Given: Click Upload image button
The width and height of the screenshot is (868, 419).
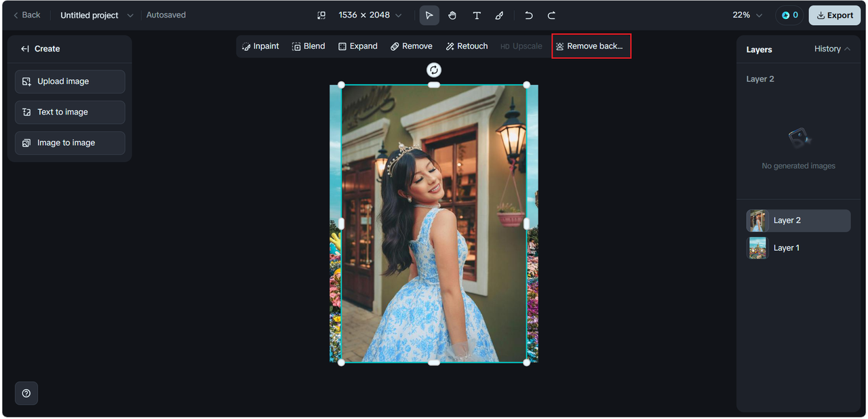Looking at the screenshot, I should pyautogui.click(x=70, y=81).
